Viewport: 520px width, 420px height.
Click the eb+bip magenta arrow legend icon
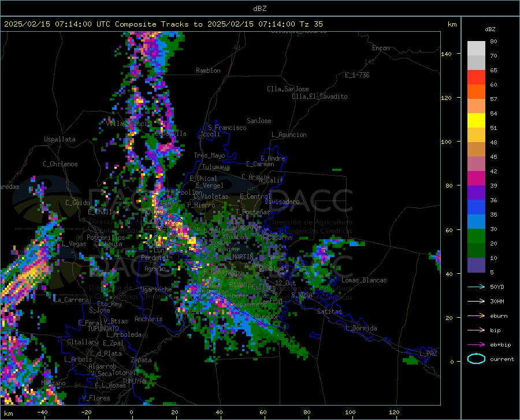(476, 344)
